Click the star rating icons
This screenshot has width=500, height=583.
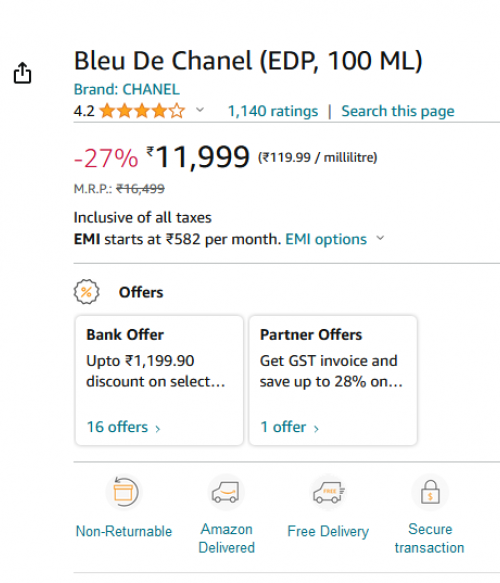click(x=142, y=111)
